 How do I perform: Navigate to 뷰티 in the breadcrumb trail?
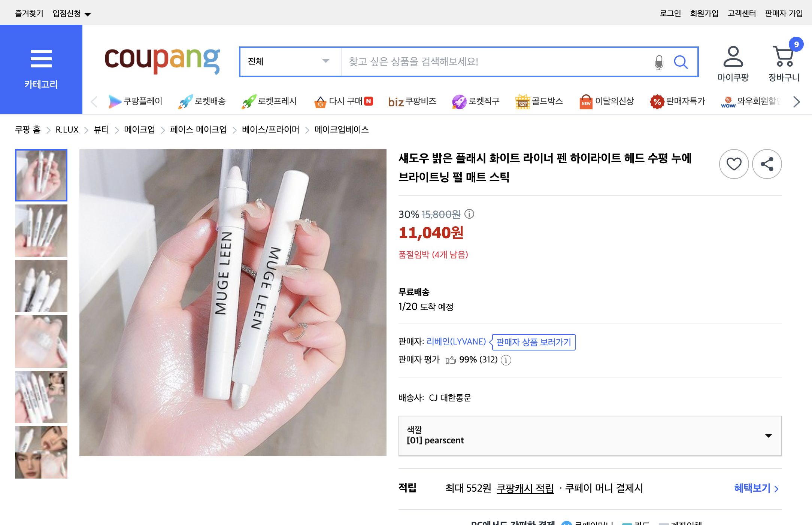coord(100,129)
